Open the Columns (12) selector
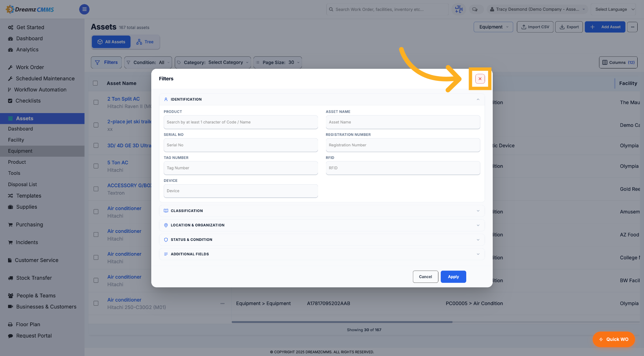Image resolution: width=644 pixels, height=356 pixels. pos(618,62)
